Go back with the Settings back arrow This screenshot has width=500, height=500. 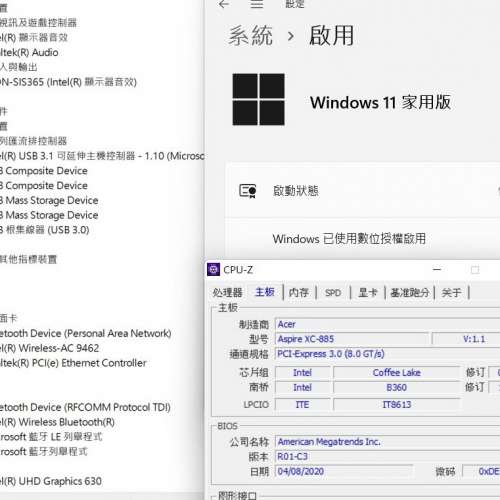224,4
